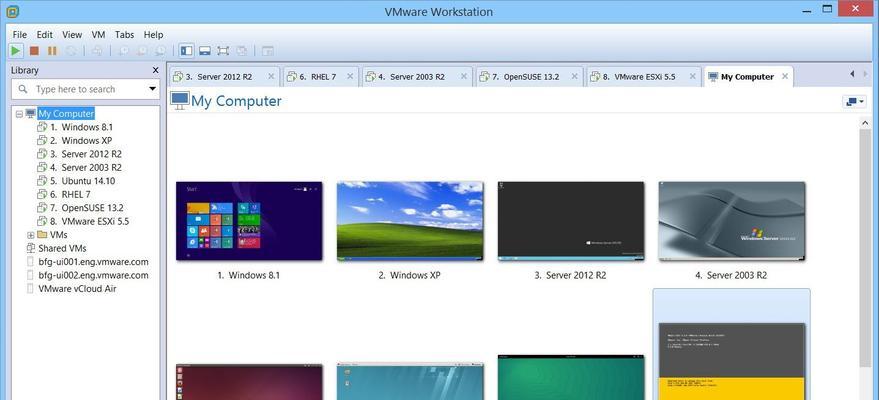This screenshot has width=879, height=400.
Task: Close the '7. OpenSUSE 13.2' tab
Action: pos(575,76)
